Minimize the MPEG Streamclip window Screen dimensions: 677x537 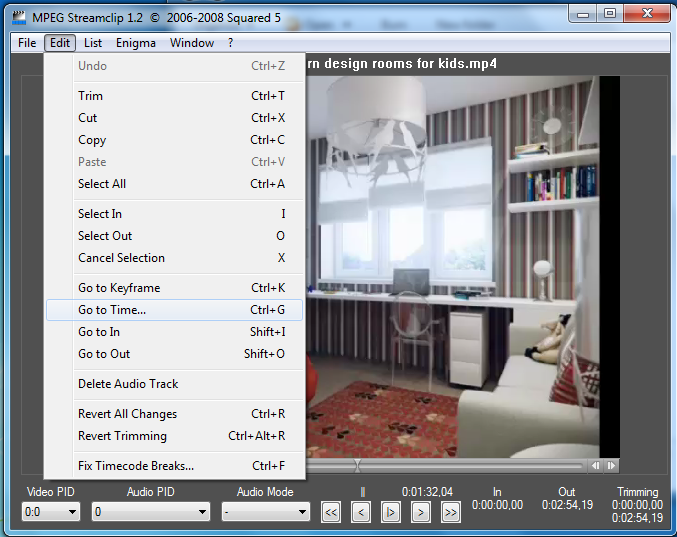click(x=583, y=14)
